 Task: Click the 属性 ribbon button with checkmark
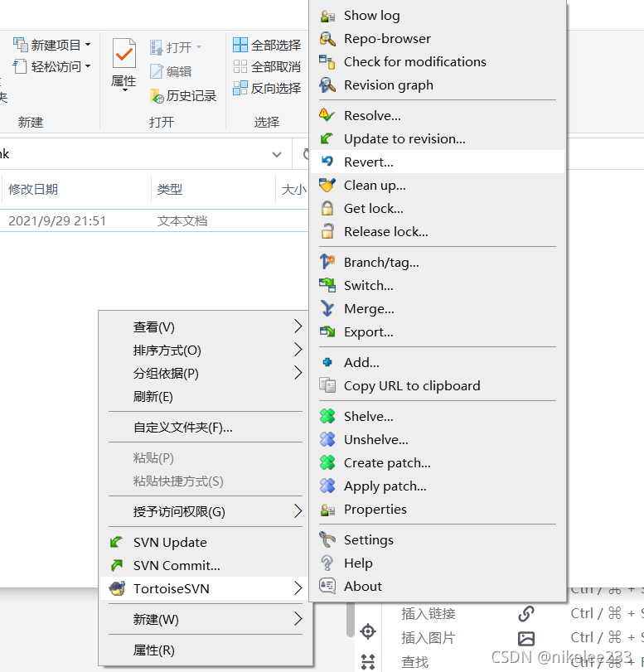pos(124,65)
